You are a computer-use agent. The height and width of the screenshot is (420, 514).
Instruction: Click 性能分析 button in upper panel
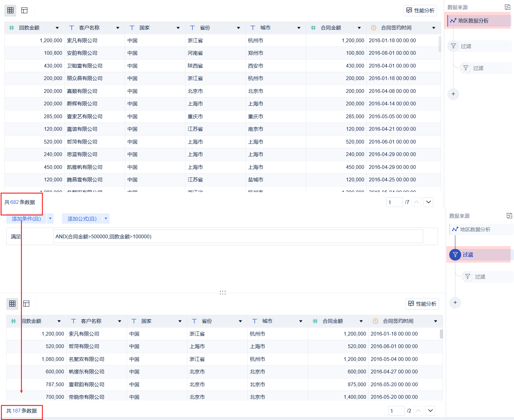click(420, 10)
